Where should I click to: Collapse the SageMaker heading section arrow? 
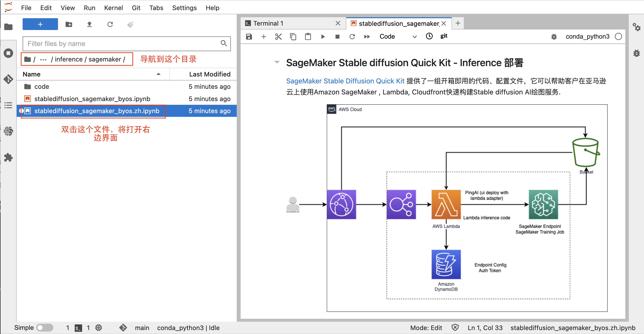277,62
